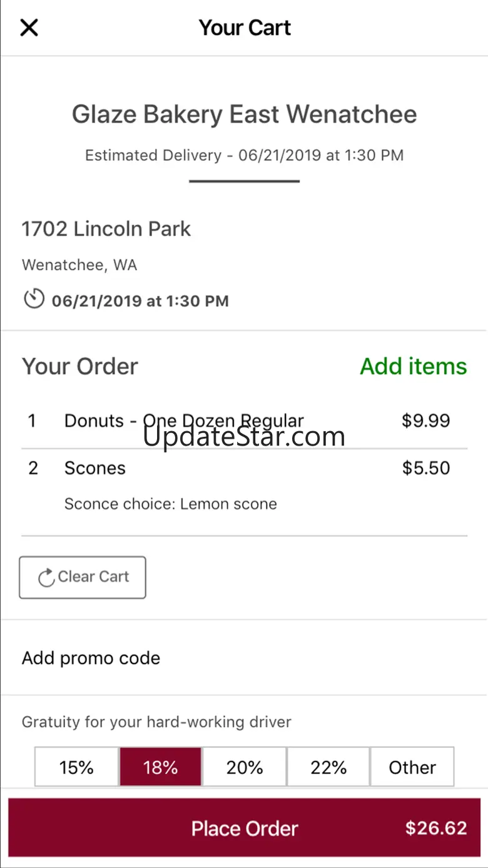Tap the Estimated Delivery text

(x=244, y=155)
